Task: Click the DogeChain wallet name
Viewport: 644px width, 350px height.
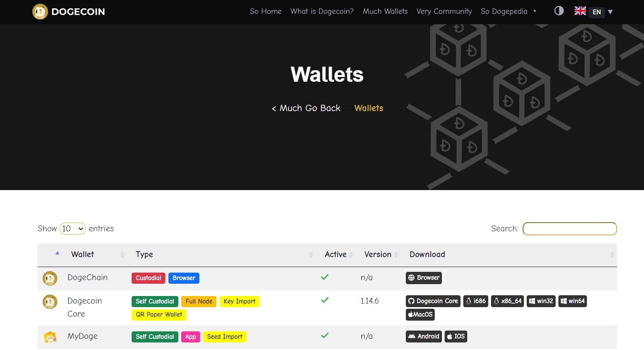Action: [x=87, y=277]
